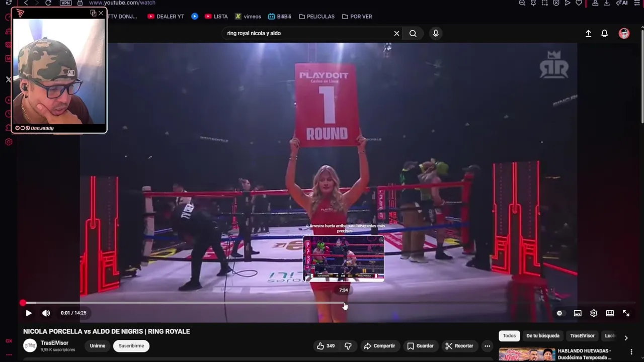Screen dimensions: 644x362
Task: Click Compartir to share video
Action: point(379,346)
